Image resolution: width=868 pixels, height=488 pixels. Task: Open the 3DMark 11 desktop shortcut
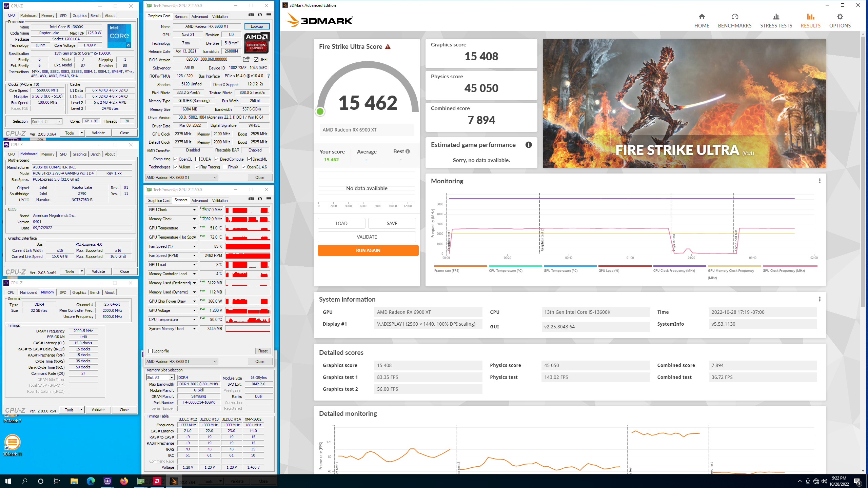point(12,445)
